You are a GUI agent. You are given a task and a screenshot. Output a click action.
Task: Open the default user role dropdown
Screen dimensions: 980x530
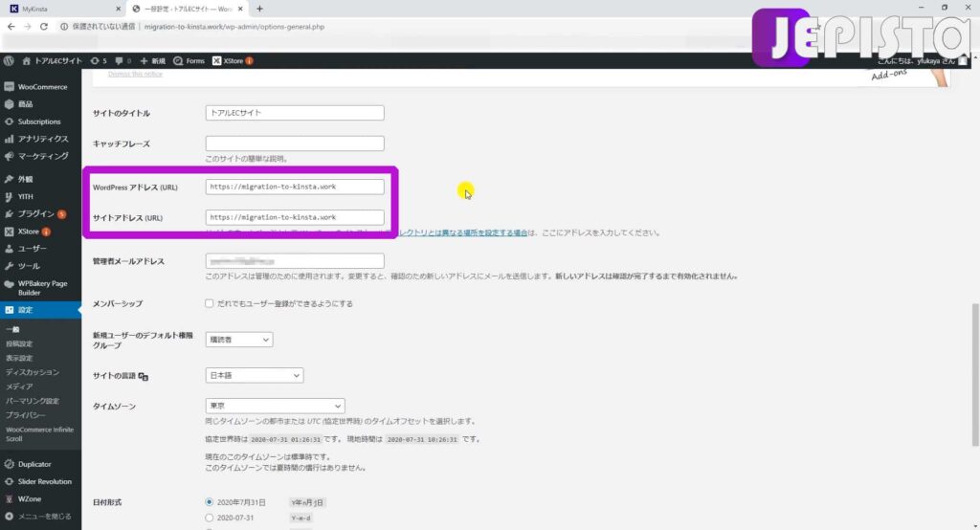[238, 340]
